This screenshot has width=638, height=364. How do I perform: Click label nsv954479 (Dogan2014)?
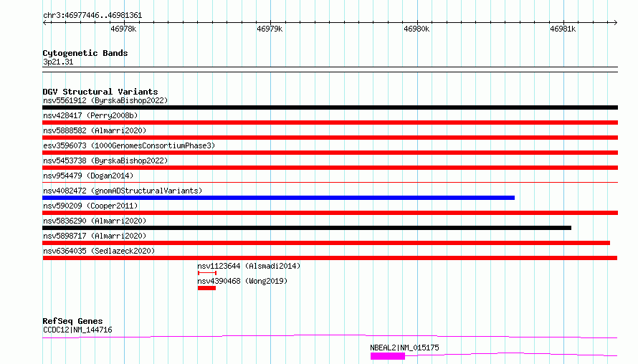(x=88, y=176)
